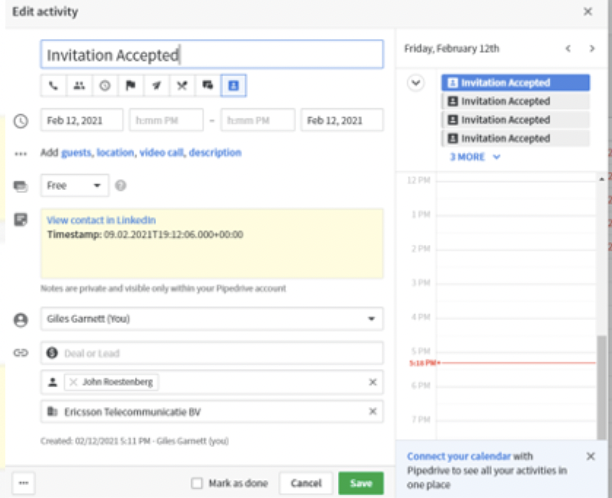This screenshot has width=612, height=498.
Task: Click the start time h:mm PM field
Action: [166, 120]
